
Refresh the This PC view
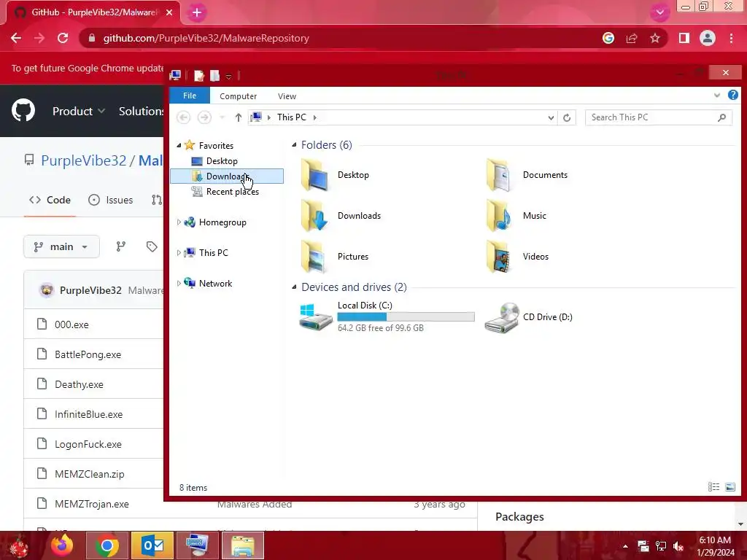pyautogui.click(x=567, y=117)
